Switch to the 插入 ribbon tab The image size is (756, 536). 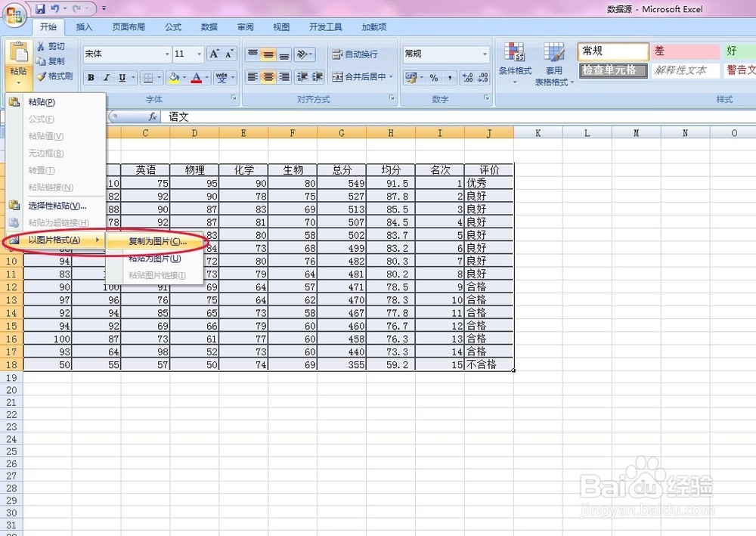click(84, 26)
